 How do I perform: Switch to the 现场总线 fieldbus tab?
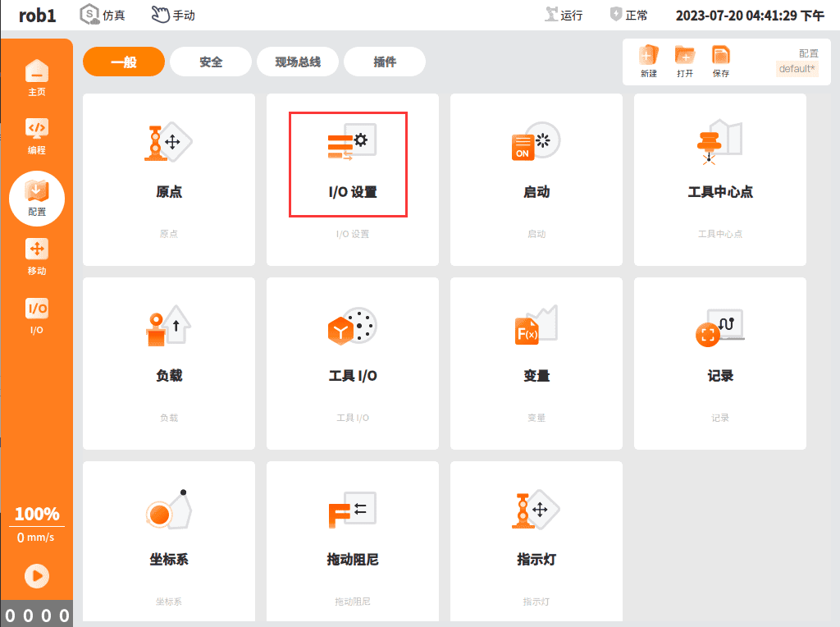297,62
